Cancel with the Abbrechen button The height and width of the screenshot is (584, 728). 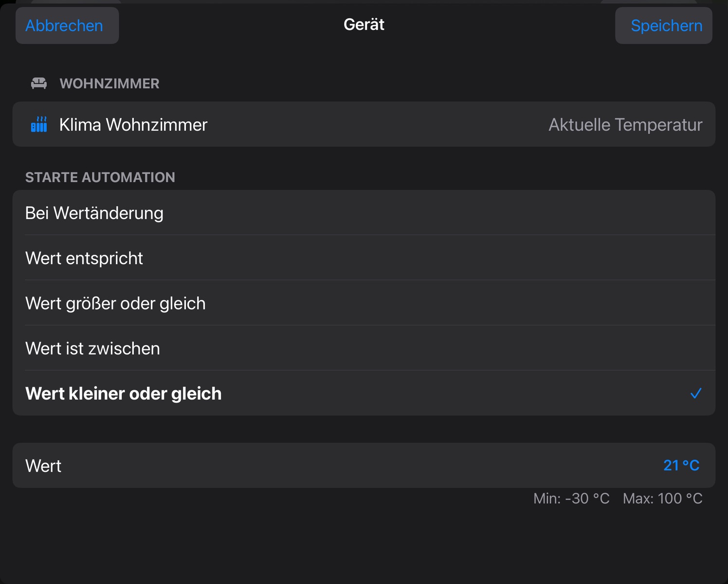point(64,25)
